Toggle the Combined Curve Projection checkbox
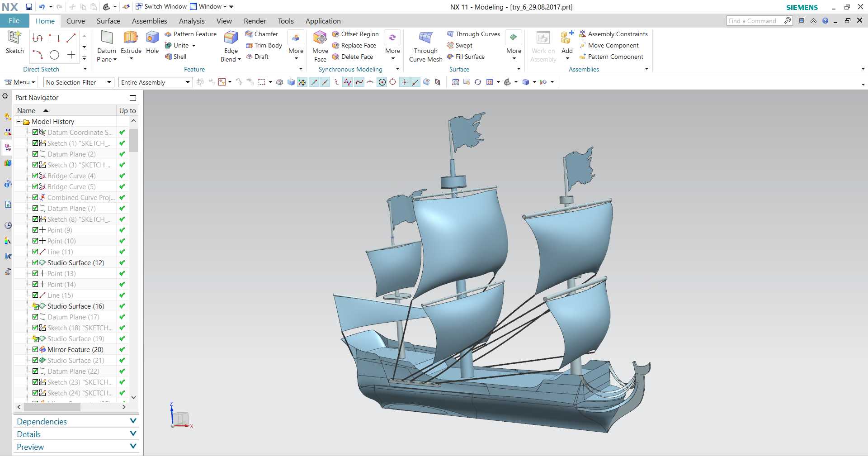The image size is (868, 457). pyautogui.click(x=35, y=197)
